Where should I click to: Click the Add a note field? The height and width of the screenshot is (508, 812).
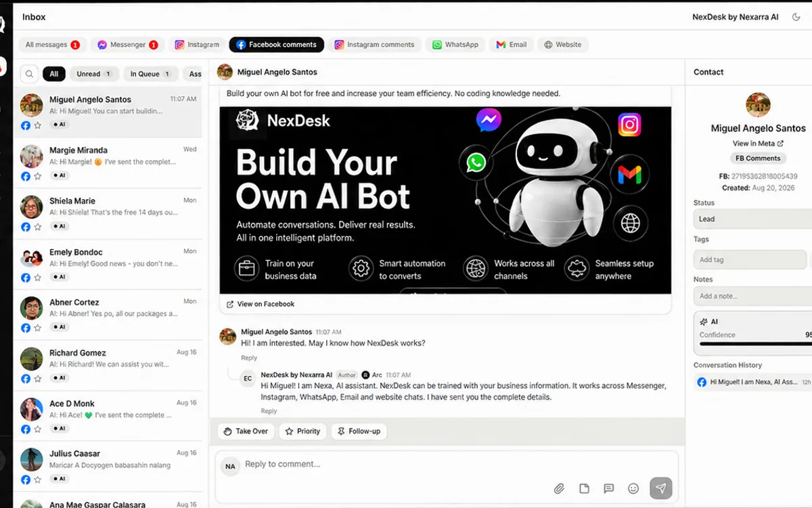[752, 296]
